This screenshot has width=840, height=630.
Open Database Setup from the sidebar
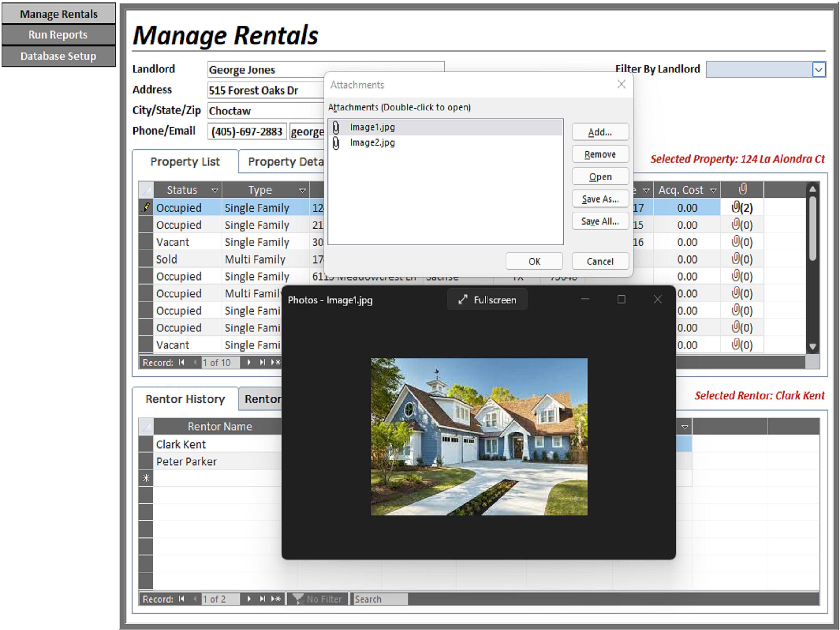tap(58, 56)
